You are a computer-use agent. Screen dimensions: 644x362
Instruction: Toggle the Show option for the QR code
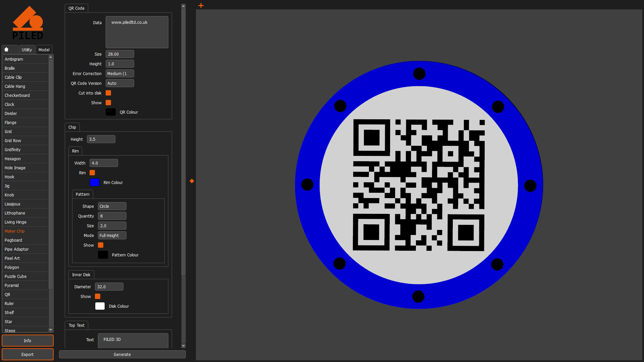coord(108,103)
